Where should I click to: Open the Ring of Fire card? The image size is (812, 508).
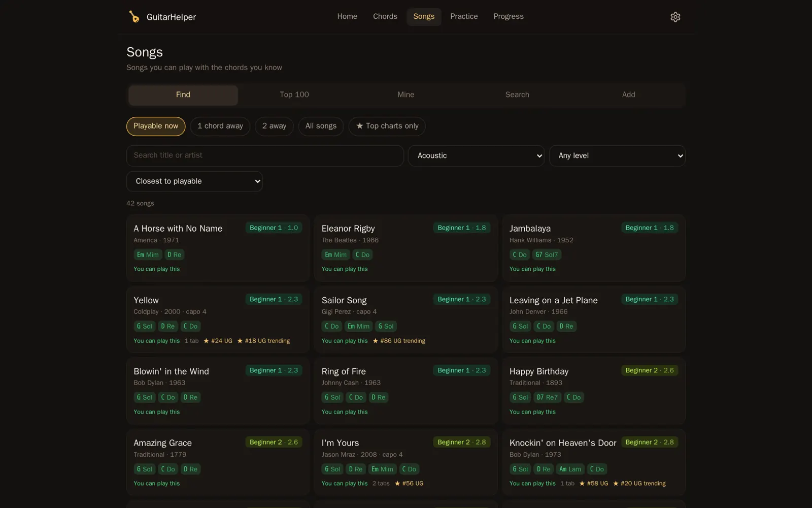[406, 391]
